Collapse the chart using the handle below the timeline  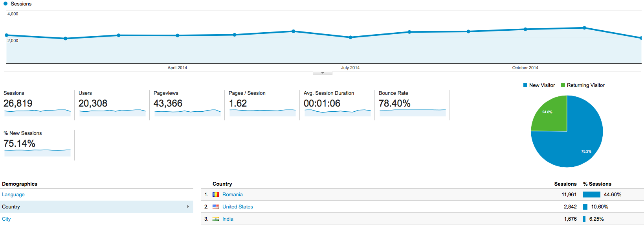coord(323,73)
